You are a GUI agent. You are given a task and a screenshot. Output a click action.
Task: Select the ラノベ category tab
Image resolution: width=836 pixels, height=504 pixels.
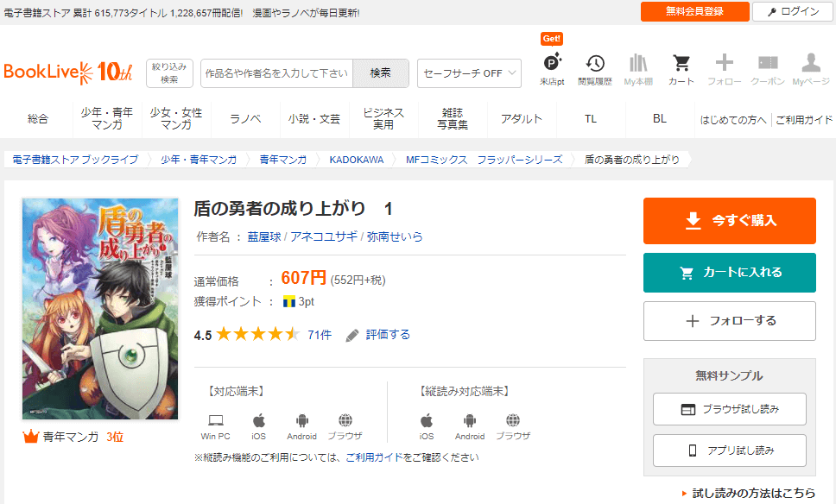(245, 119)
